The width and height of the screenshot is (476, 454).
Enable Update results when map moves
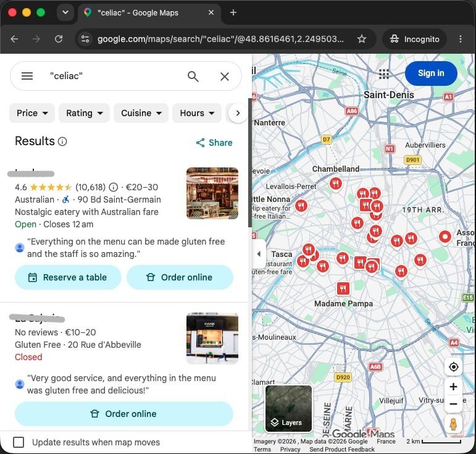(19, 442)
